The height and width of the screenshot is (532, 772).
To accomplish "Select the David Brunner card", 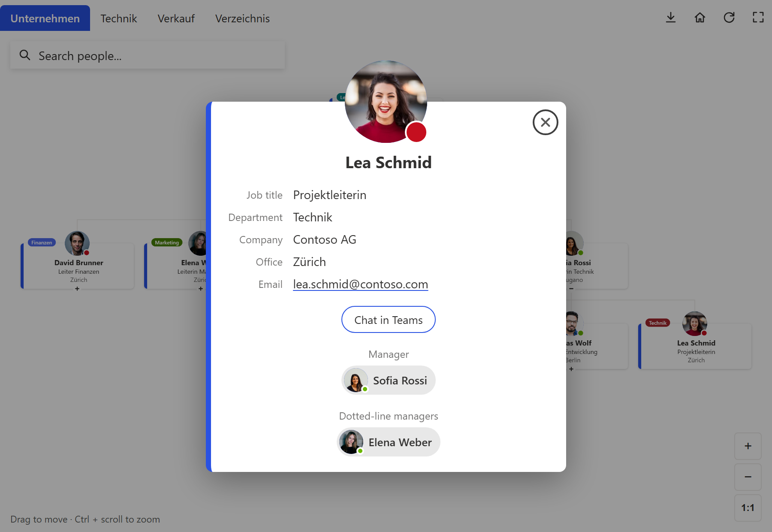I will point(78,266).
